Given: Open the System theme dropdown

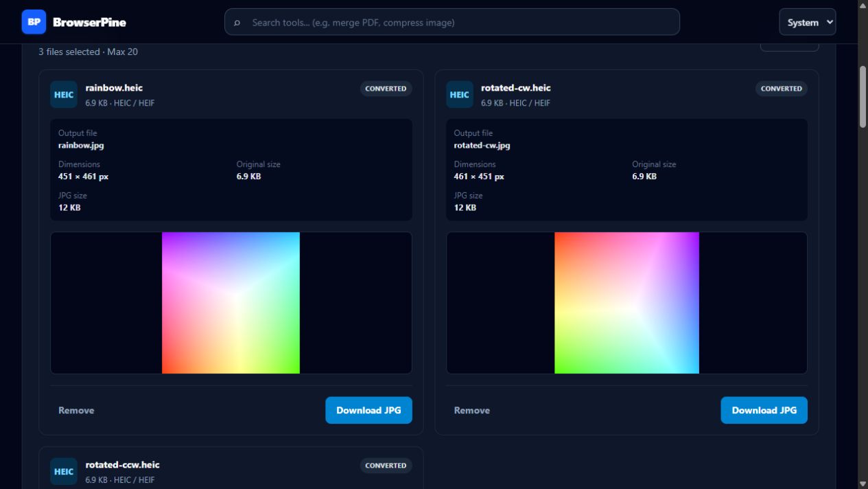Looking at the screenshot, I should (807, 22).
